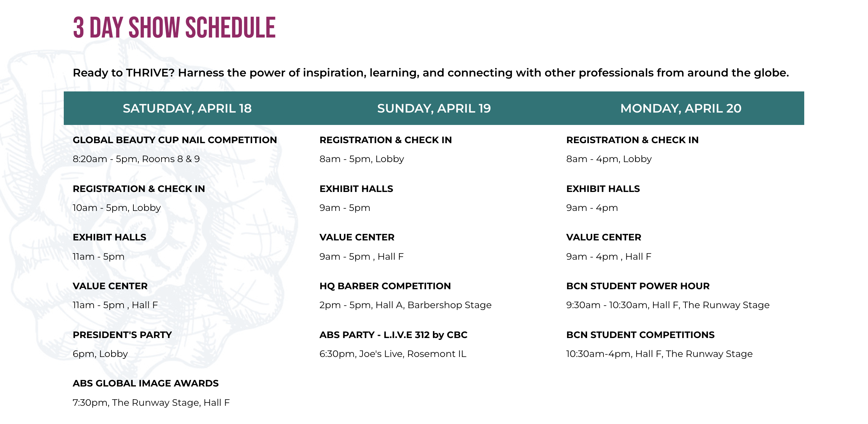Viewport: 868px width, 424px height.
Task: Open the Monday, April 20 header
Action: (x=680, y=108)
